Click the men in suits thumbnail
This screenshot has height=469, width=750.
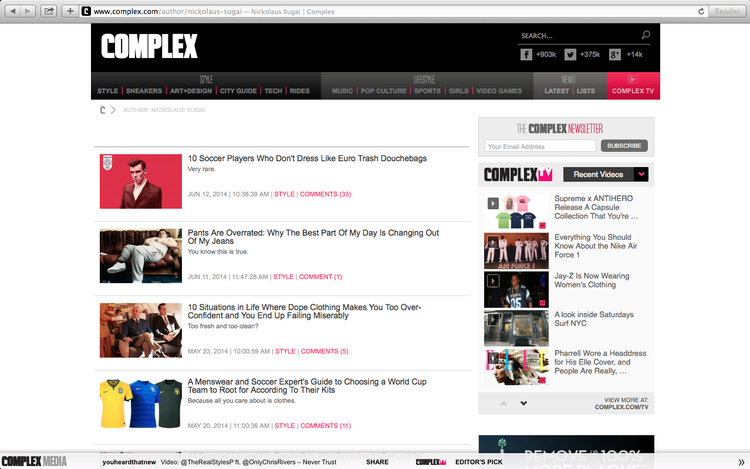pos(141,330)
